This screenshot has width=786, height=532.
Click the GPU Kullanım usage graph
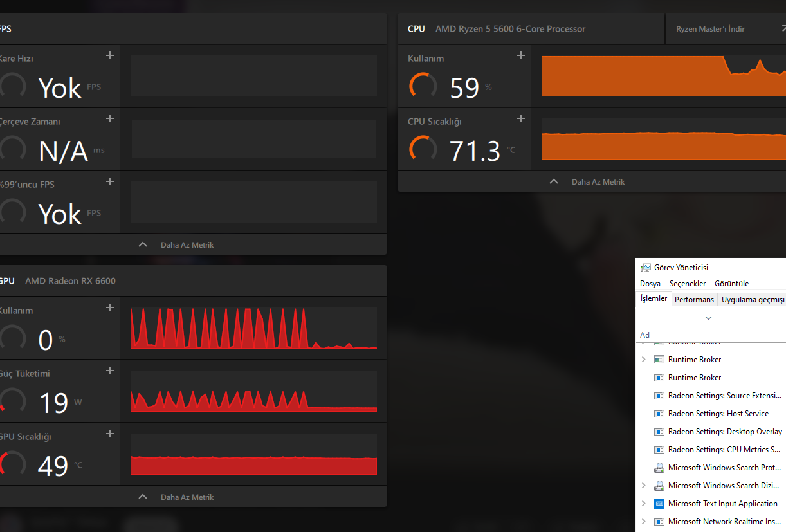click(x=253, y=328)
